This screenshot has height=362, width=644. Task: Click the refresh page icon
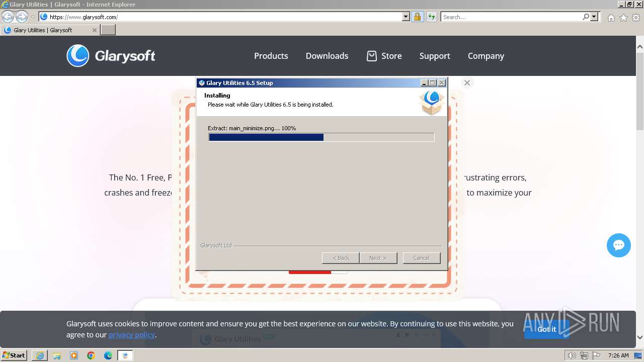(432, 17)
